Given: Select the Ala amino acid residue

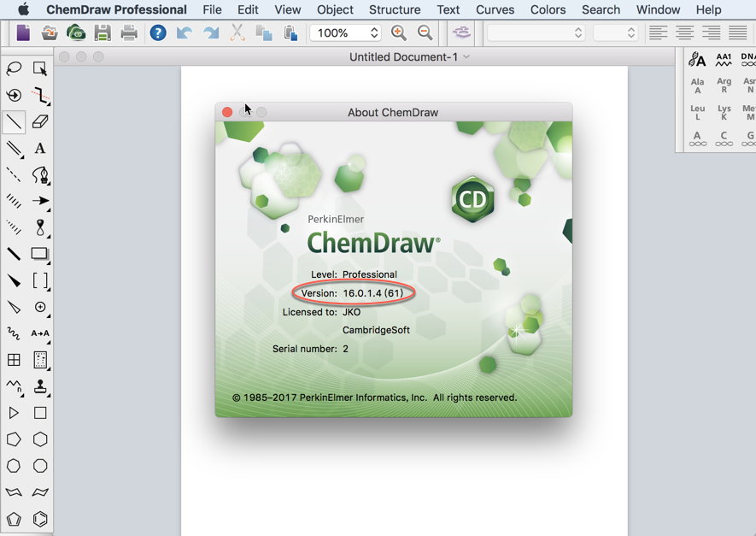Looking at the screenshot, I should (697, 86).
